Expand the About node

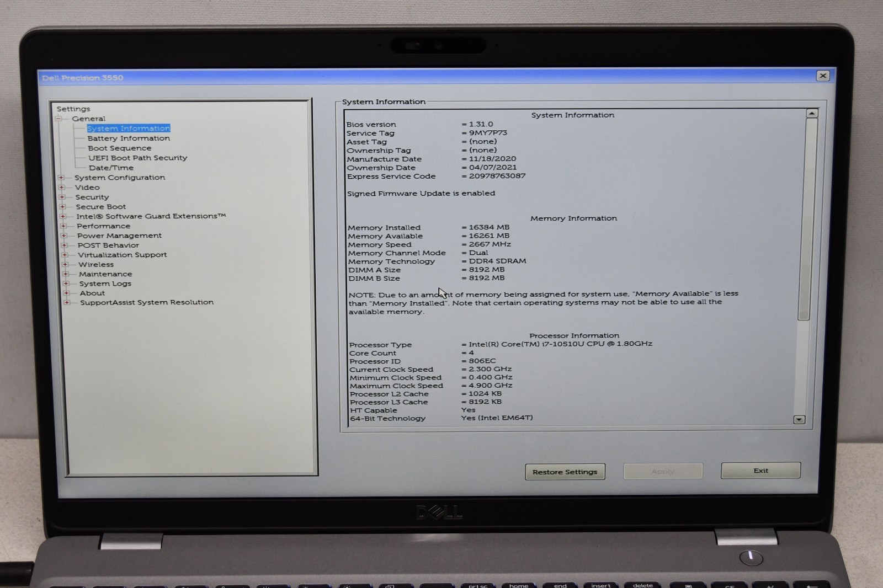[x=66, y=293]
